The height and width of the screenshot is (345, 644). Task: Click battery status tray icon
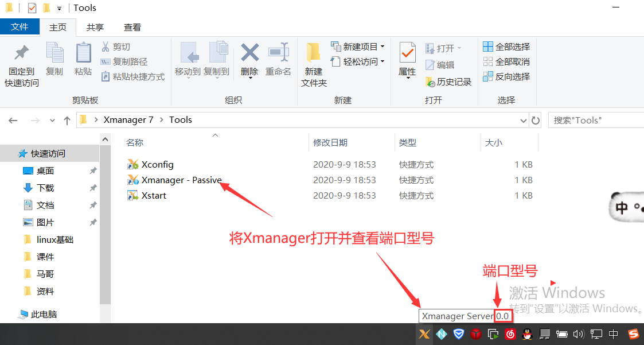pyautogui.click(x=561, y=334)
